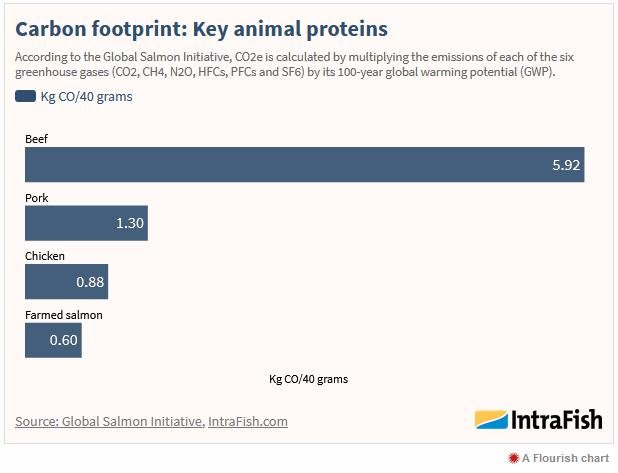
Task: Follow the IntraFish.com source link
Action: [247, 421]
